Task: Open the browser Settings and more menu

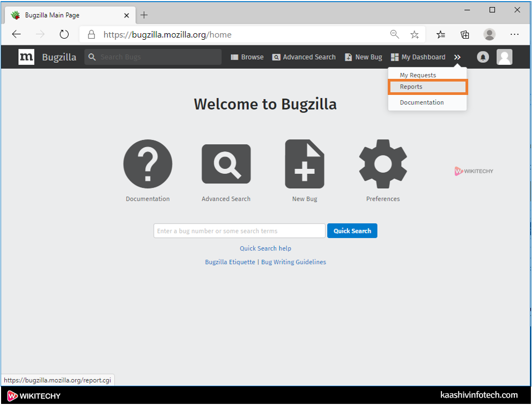Action: point(514,34)
